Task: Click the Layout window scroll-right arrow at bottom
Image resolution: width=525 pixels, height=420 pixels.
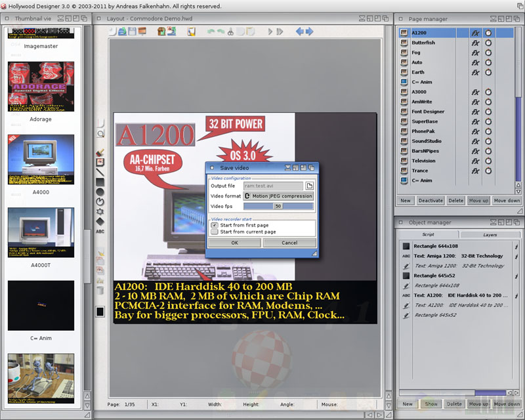Action: 379,415
